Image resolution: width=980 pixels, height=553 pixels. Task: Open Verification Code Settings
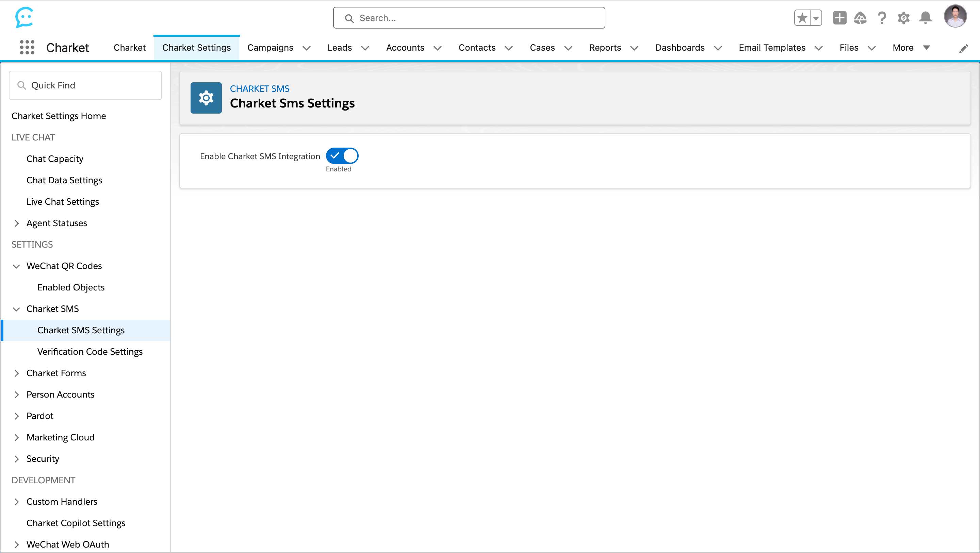[90, 352]
